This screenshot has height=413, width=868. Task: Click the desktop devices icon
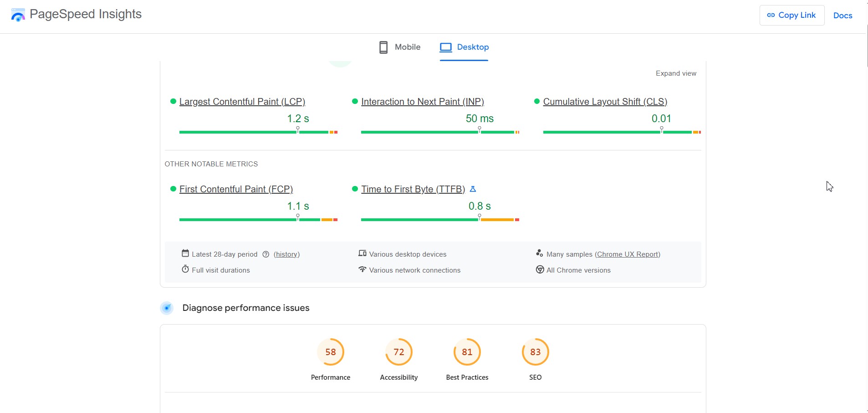click(x=363, y=253)
